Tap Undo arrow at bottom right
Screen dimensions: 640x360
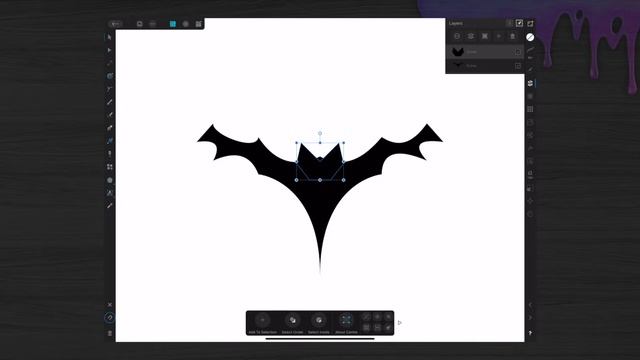pos(530,305)
